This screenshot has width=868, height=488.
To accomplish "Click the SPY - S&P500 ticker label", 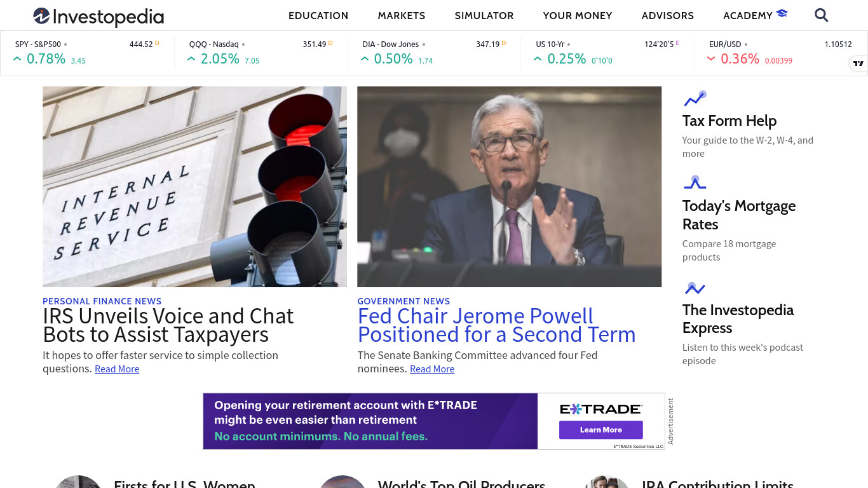I will coord(38,44).
